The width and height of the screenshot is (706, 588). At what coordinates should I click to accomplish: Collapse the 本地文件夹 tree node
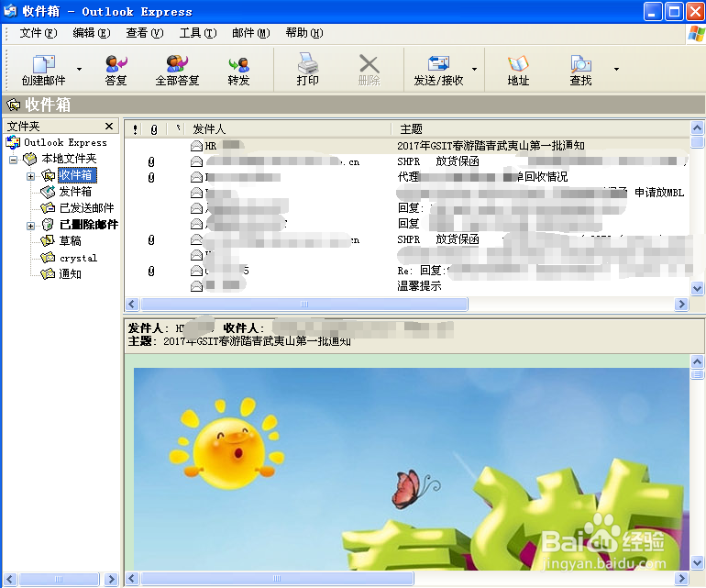(14, 160)
